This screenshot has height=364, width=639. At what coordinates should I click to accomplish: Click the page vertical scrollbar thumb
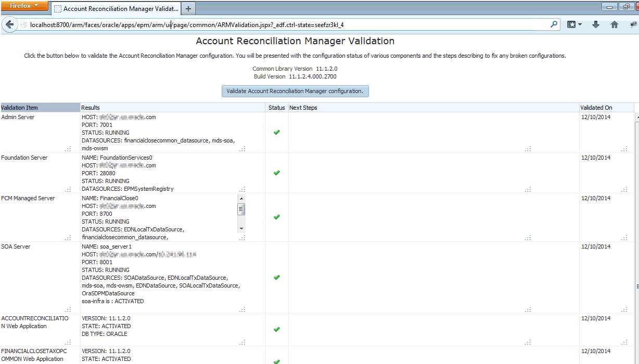pyautogui.click(x=637, y=287)
